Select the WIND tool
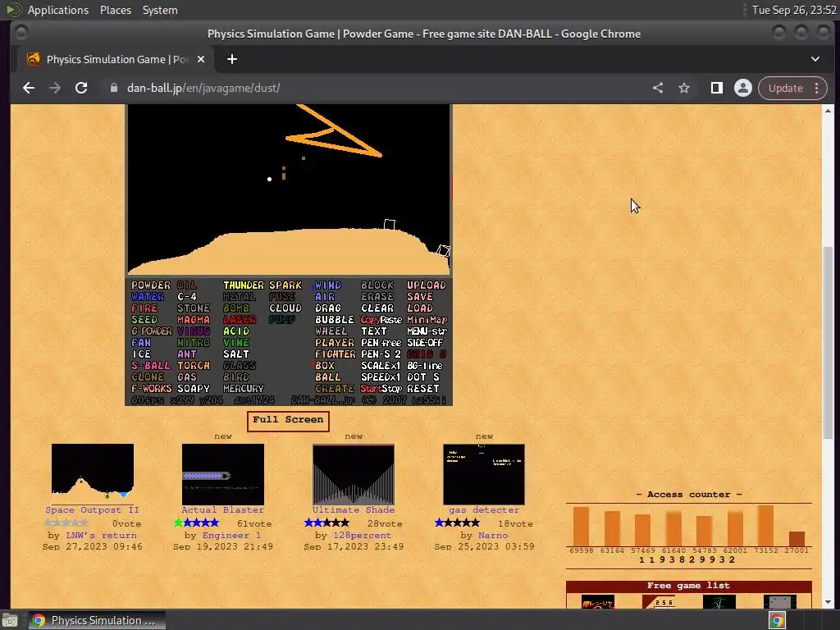The width and height of the screenshot is (840, 630). pyautogui.click(x=328, y=285)
